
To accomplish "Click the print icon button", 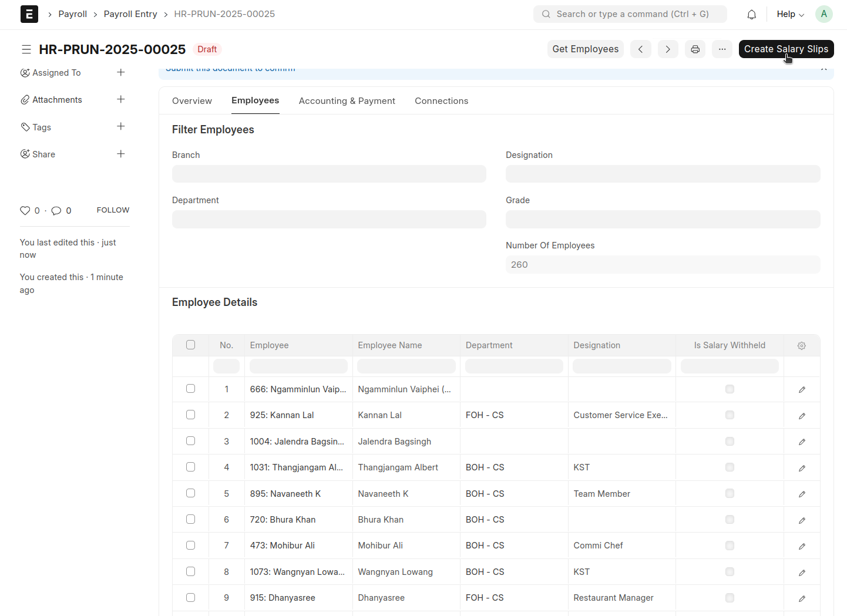I will (695, 49).
